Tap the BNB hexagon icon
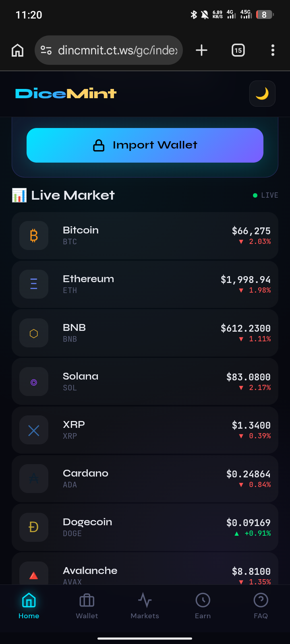 [x=34, y=333]
